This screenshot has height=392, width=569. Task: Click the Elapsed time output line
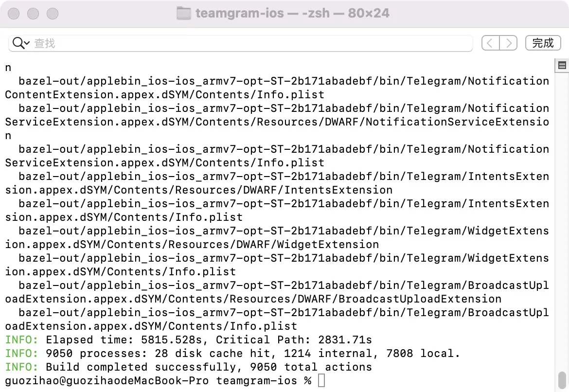[x=189, y=339]
